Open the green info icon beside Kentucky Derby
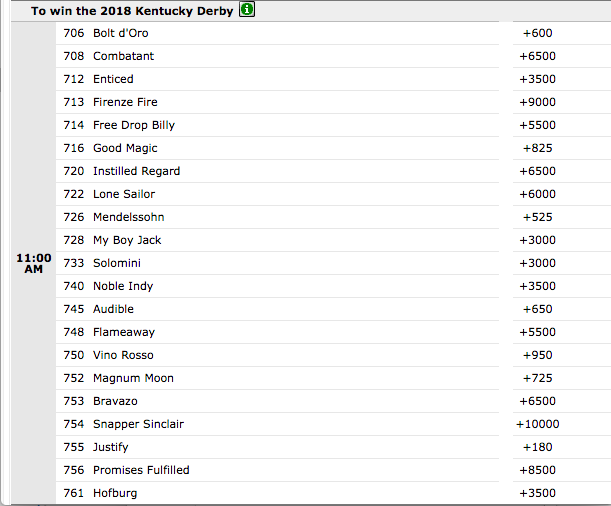Image resolution: width=611 pixels, height=506 pixels. pos(247,9)
